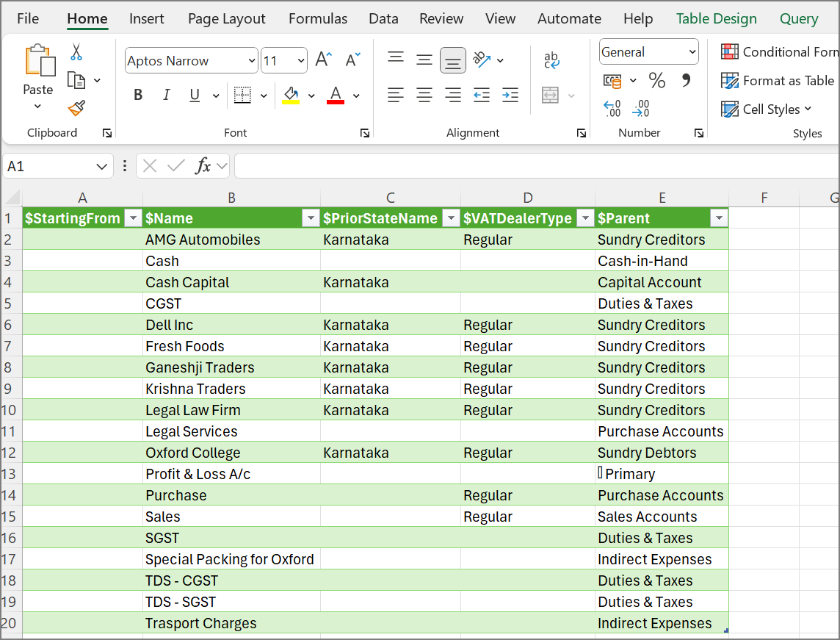The width and height of the screenshot is (840, 640).
Task: Click the Align Right icon
Action: click(x=453, y=96)
